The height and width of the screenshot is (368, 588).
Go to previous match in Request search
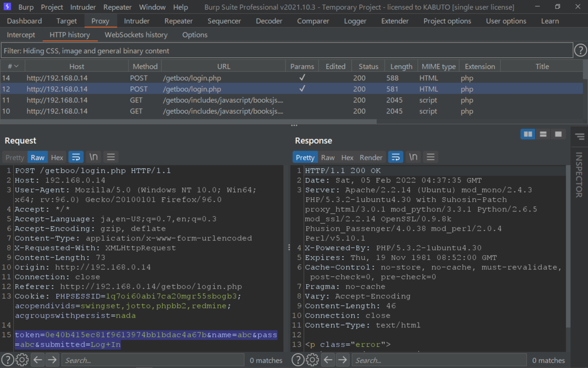point(38,360)
